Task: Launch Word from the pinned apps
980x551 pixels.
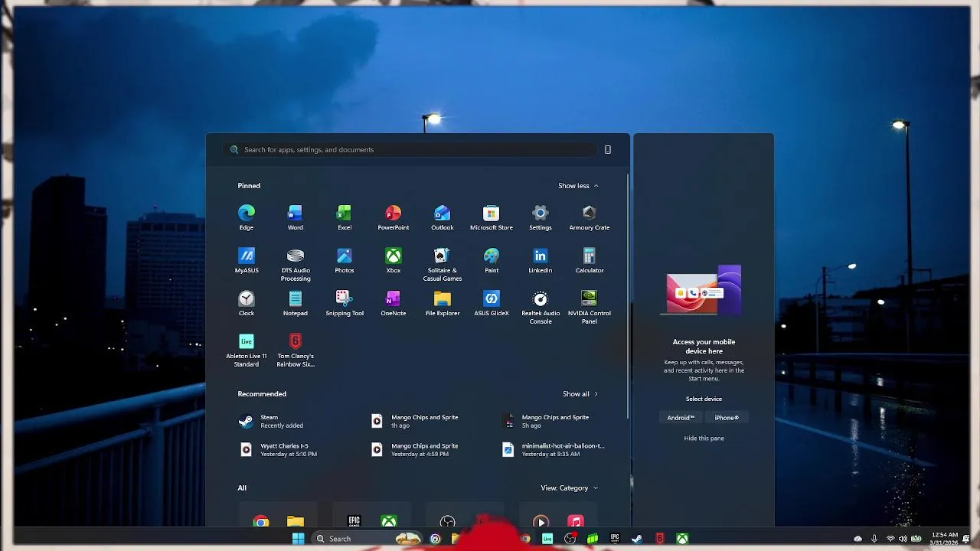Action: (295, 217)
